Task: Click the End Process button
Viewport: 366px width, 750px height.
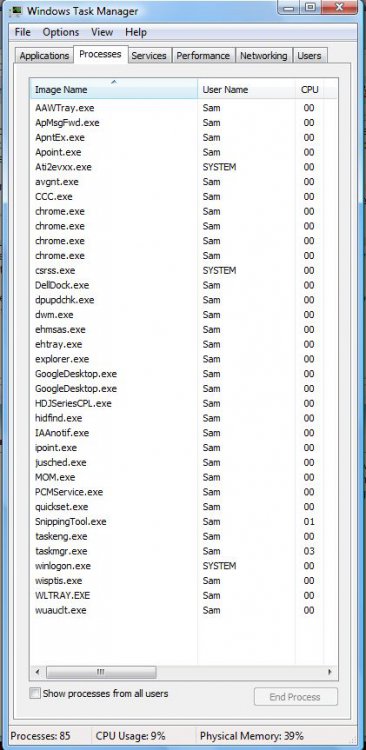Action: (x=296, y=696)
